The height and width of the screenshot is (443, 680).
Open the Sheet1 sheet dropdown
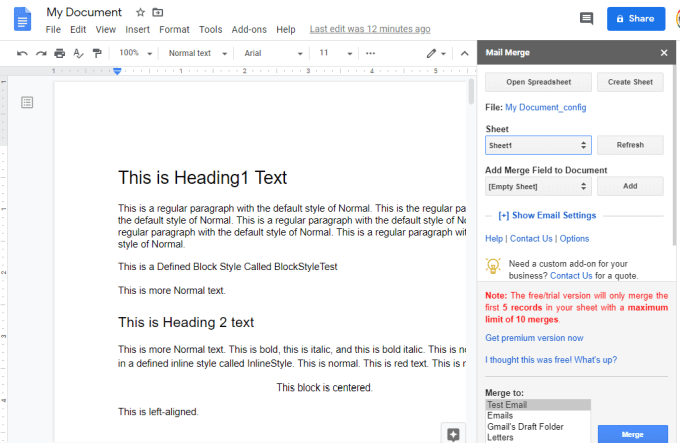tap(538, 145)
